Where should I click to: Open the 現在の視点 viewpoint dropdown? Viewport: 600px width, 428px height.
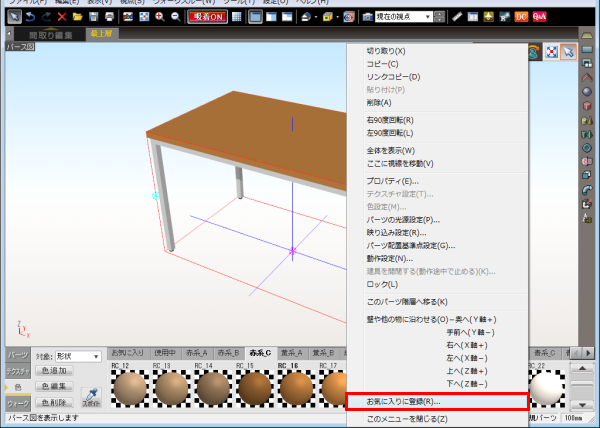[406, 17]
